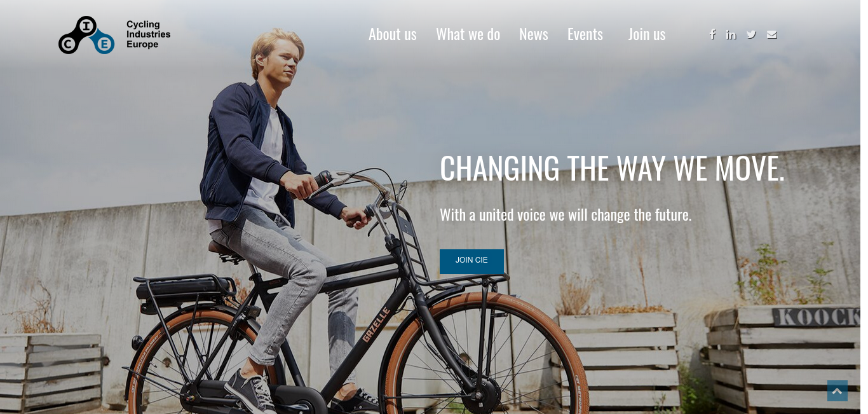Click the blue E circle in logo
Screen dimensions: 868x414
[x=104, y=43]
